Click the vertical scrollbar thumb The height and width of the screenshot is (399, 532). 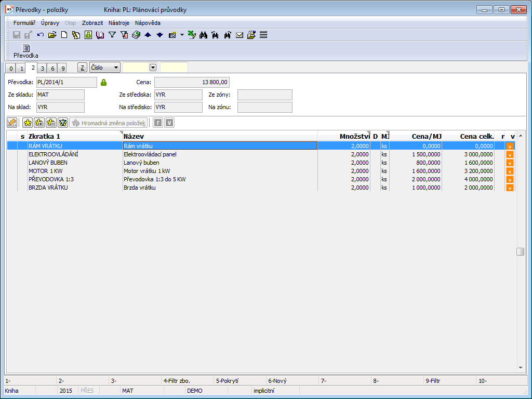520,252
